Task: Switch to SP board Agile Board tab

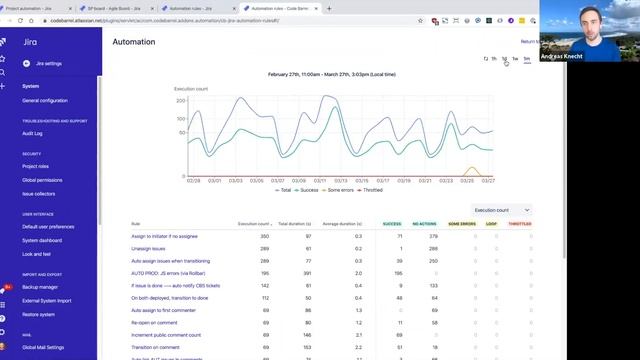Action: 116,8
